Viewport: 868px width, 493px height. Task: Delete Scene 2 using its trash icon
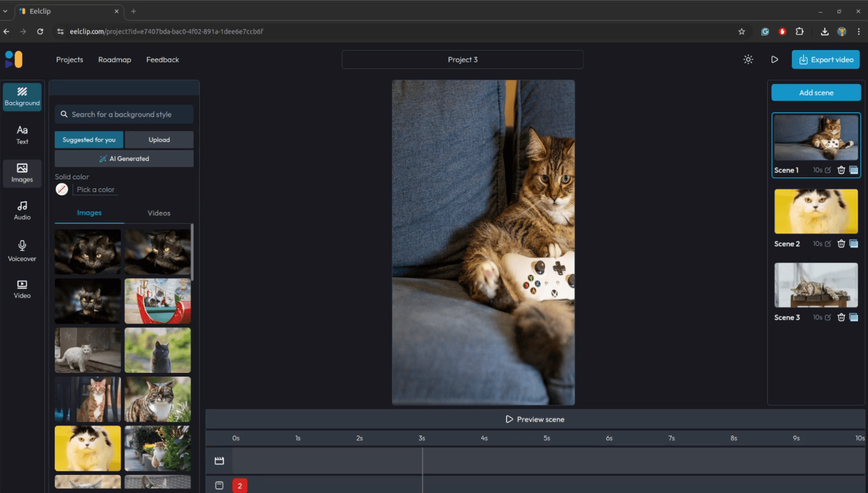pyautogui.click(x=841, y=243)
